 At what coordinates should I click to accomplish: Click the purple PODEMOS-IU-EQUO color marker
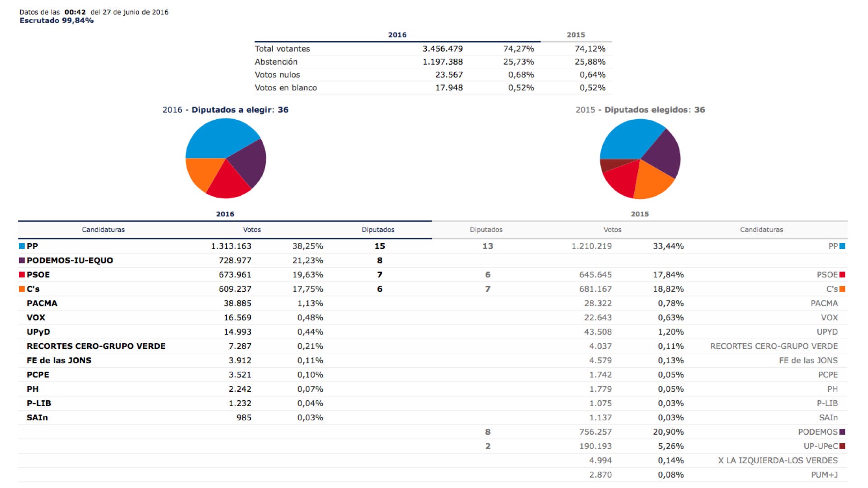[x=22, y=261]
